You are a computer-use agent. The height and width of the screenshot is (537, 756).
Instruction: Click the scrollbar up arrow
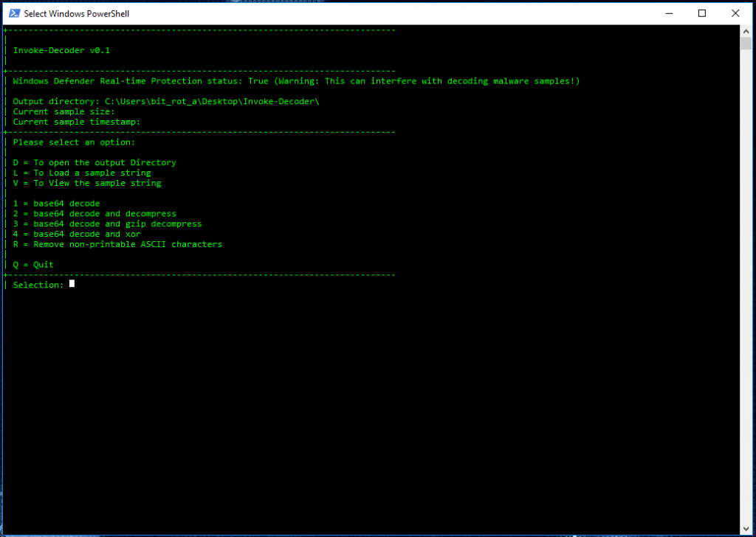[x=744, y=30]
